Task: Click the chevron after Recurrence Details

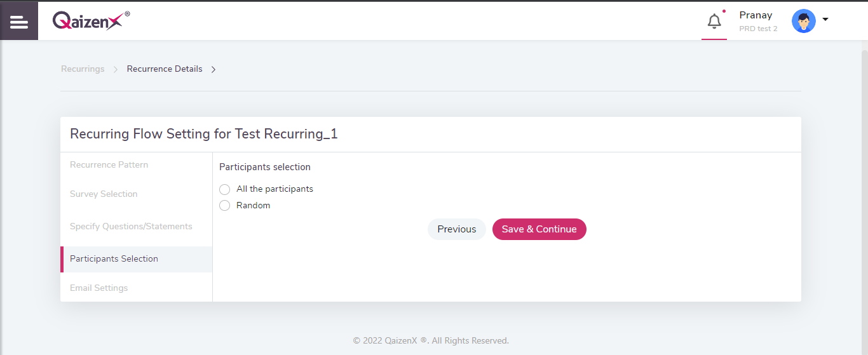Action: point(214,69)
